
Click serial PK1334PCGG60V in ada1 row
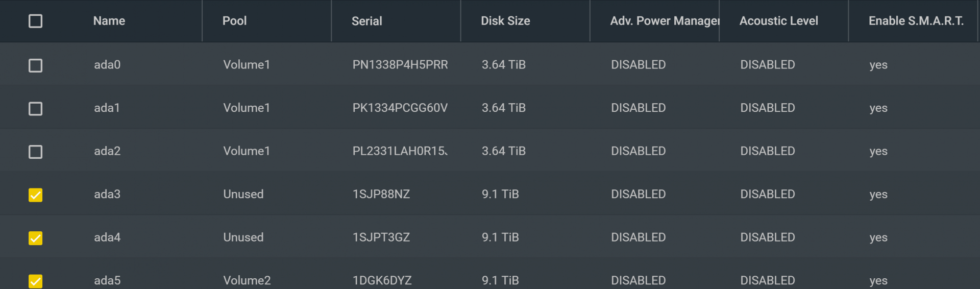(x=400, y=108)
